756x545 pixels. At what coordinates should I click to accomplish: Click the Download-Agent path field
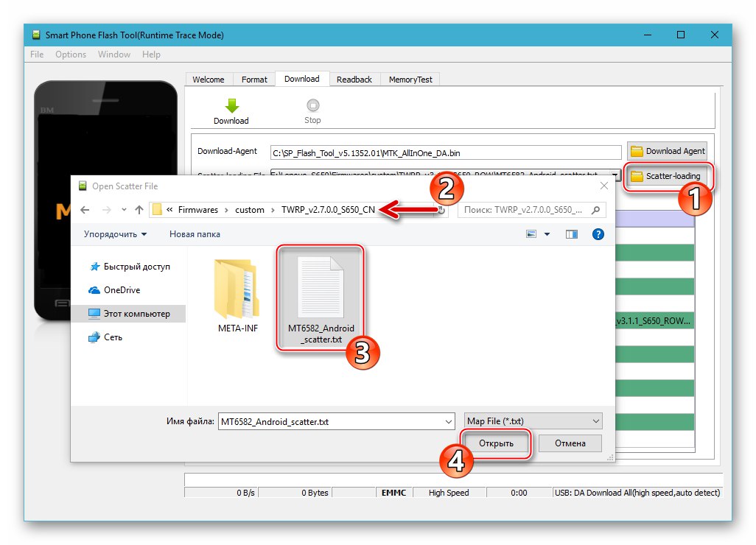pyautogui.click(x=446, y=152)
